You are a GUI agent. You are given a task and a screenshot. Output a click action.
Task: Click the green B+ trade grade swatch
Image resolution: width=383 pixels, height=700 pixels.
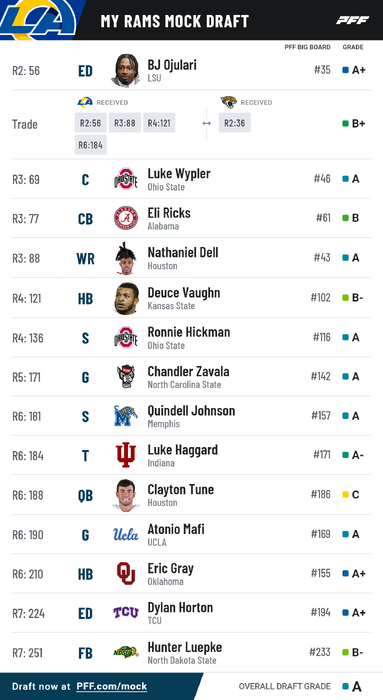[345, 124]
